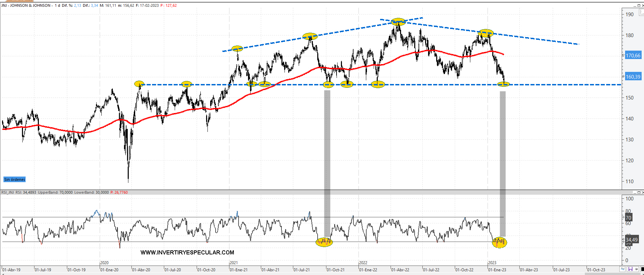Click the RSI upper band 70 tag

click(x=628, y=218)
